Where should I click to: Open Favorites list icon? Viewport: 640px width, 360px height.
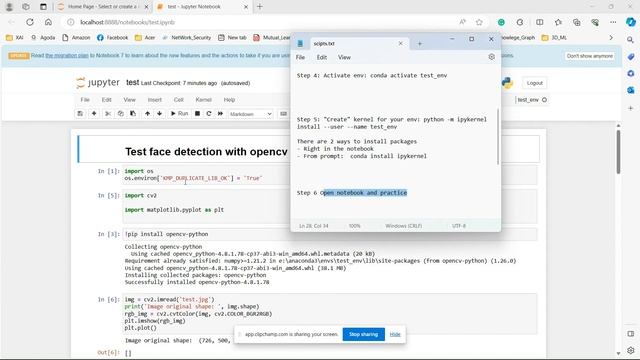click(x=558, y=22)
